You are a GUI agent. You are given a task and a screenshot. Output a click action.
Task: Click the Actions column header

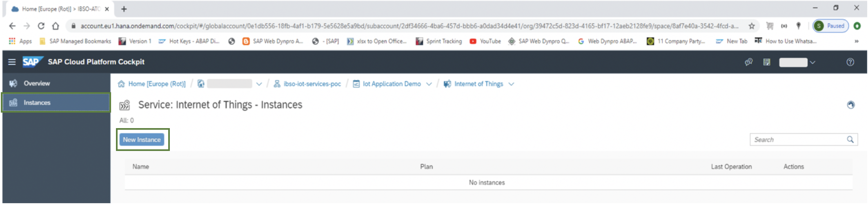(793, 166)
